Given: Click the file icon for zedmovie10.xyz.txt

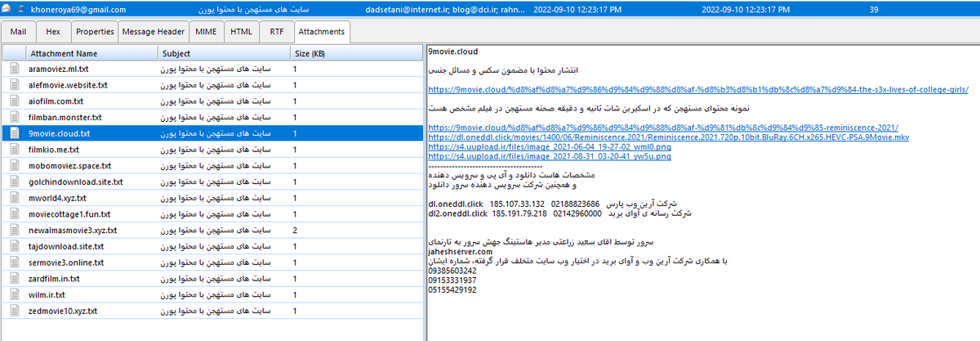Looking at the screenshot, I should tap(15, 312).
